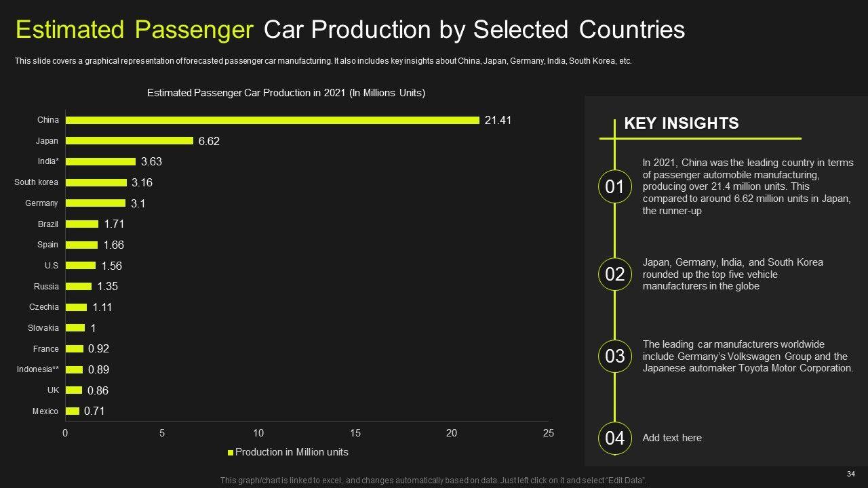Click the "Add text here" placeholder
Screen dimensions: 868x488
(671, 438)
